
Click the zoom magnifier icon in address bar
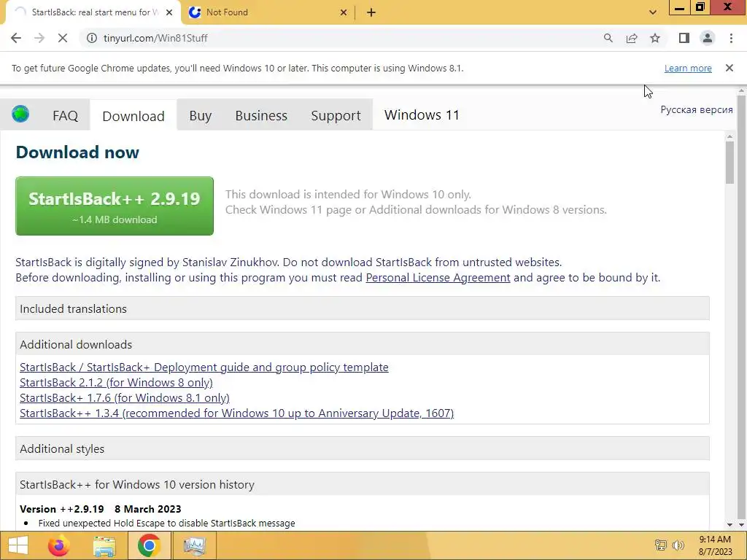608,38
